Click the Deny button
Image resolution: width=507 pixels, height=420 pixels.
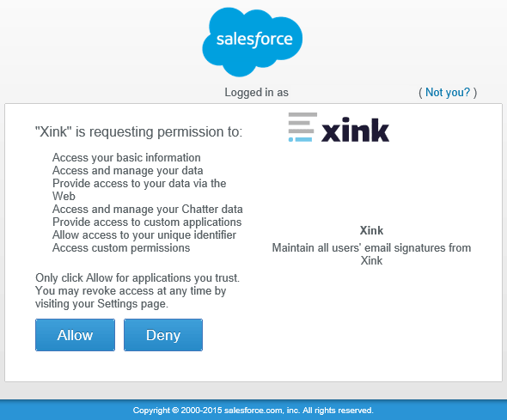pos(163,335)
